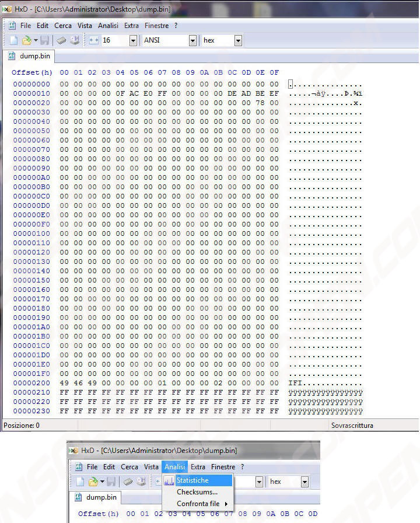Click the Sovrascrittura mode in status bar
This screenshot has width=420, height=523.
point(352,426)
